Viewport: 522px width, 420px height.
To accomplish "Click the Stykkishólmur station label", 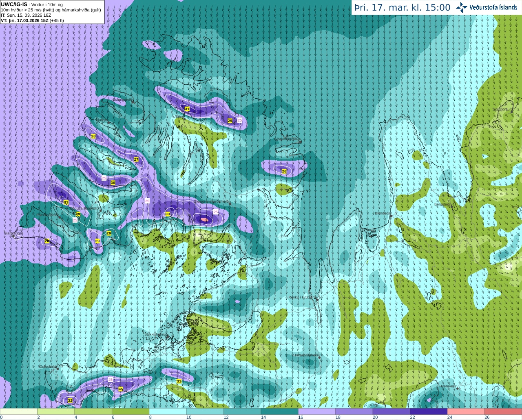I will point(156,334).
